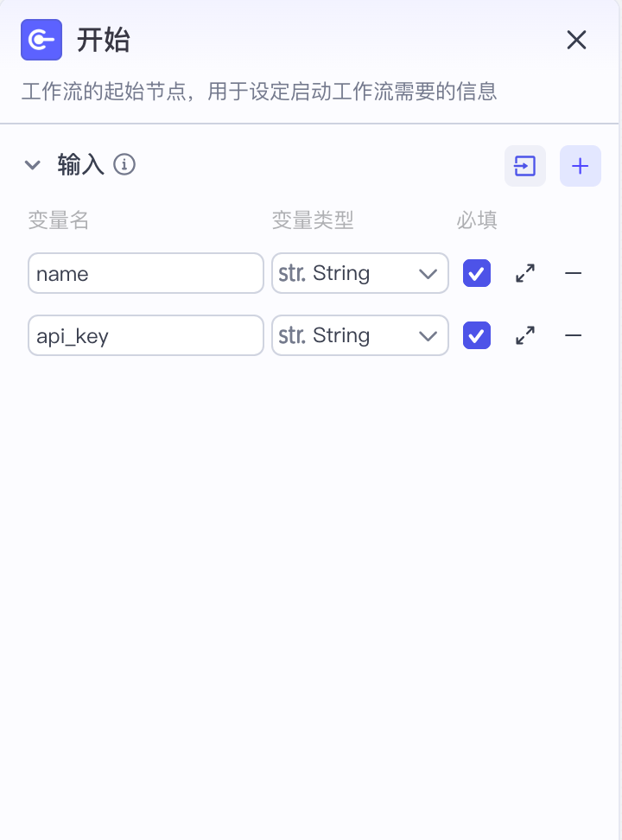The width and height of the screenshot is (622, 840).
Task: Remove the api_key variable using minus icon
Action: 573,335
